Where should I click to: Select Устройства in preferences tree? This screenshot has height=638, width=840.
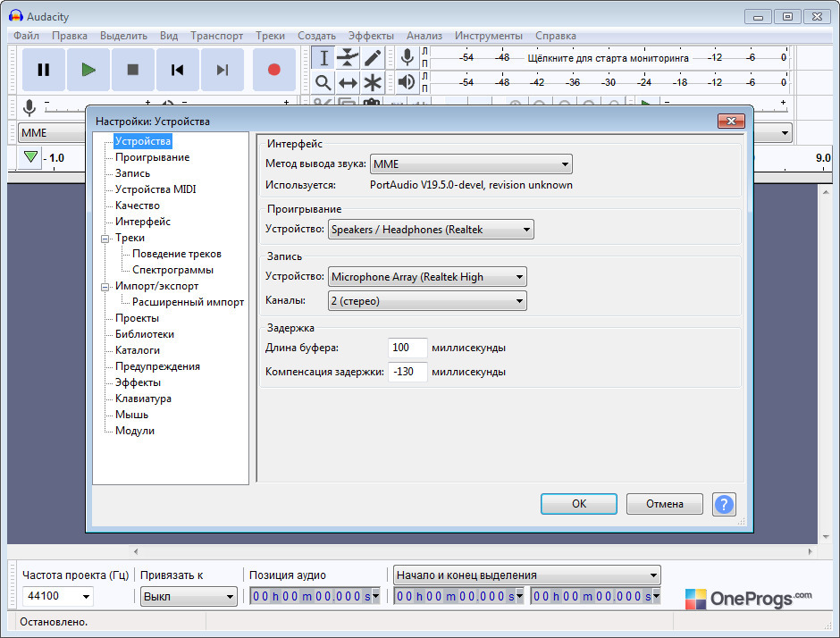tap(142, 141)
